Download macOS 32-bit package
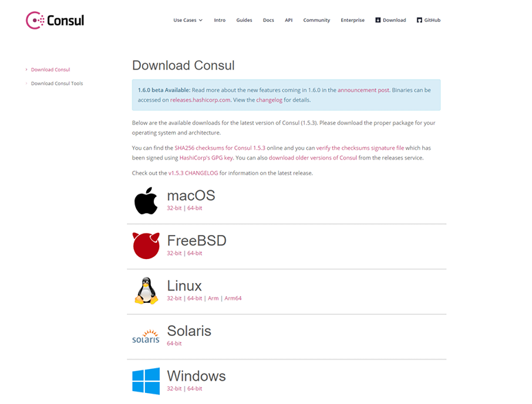532x404 pixels. pos(174,208)
